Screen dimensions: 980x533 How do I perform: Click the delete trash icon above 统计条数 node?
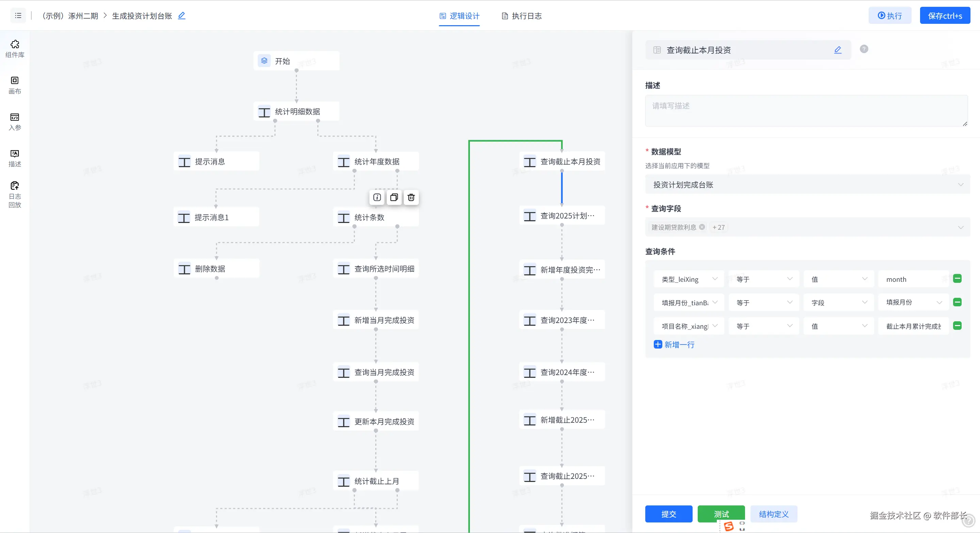411,197
